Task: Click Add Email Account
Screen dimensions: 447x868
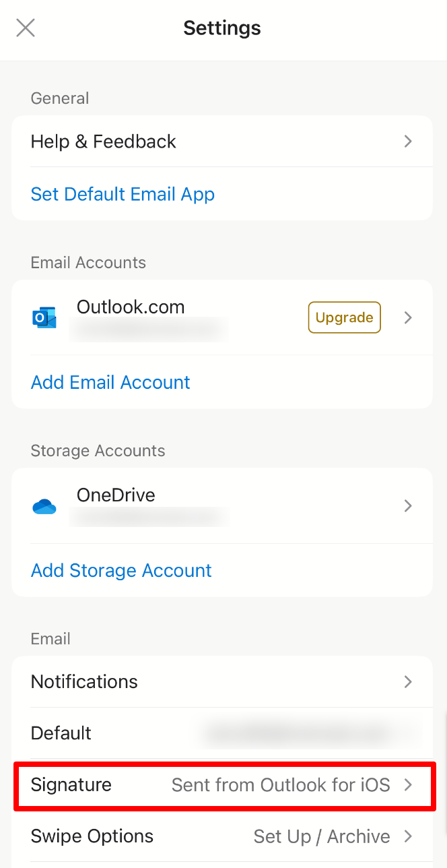Action: 110,382
